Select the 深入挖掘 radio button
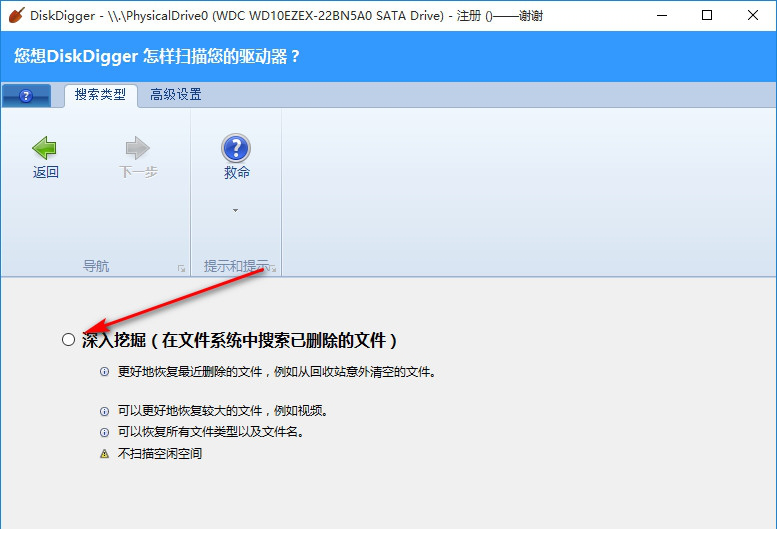The width and height of the screenshot is (777, 550). click(x=68, y=340)
